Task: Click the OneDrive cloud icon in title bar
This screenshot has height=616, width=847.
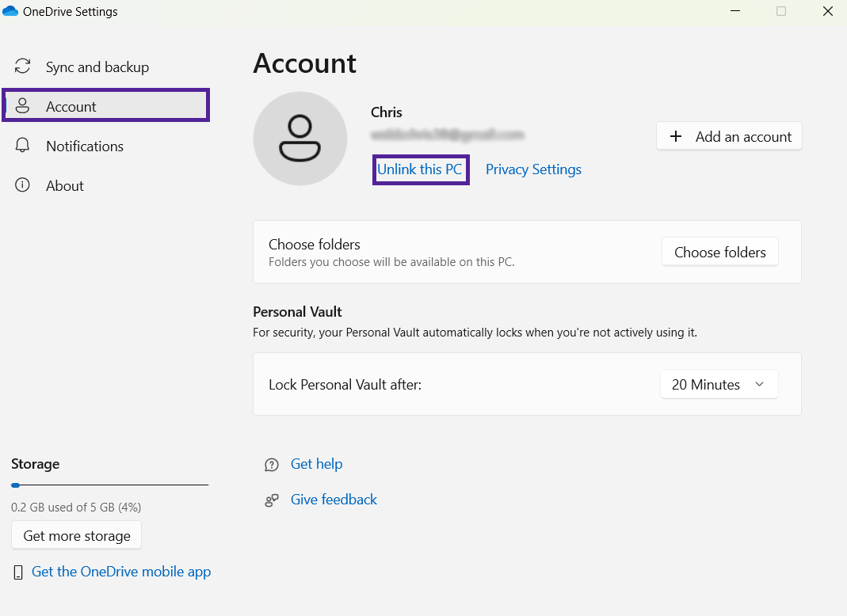Action: pyautogui.click(x=10, y=11)
